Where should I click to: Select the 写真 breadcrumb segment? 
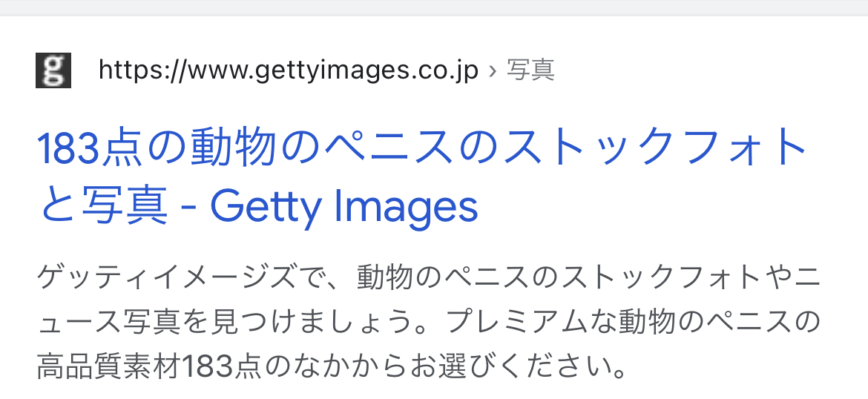click(531, 71)
